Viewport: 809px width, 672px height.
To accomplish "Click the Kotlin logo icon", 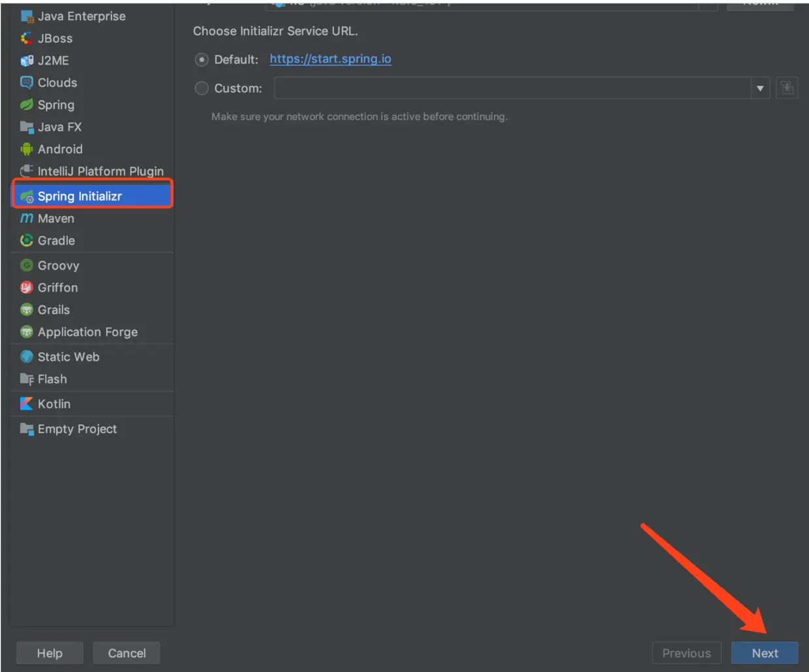I will coord(27,404).
